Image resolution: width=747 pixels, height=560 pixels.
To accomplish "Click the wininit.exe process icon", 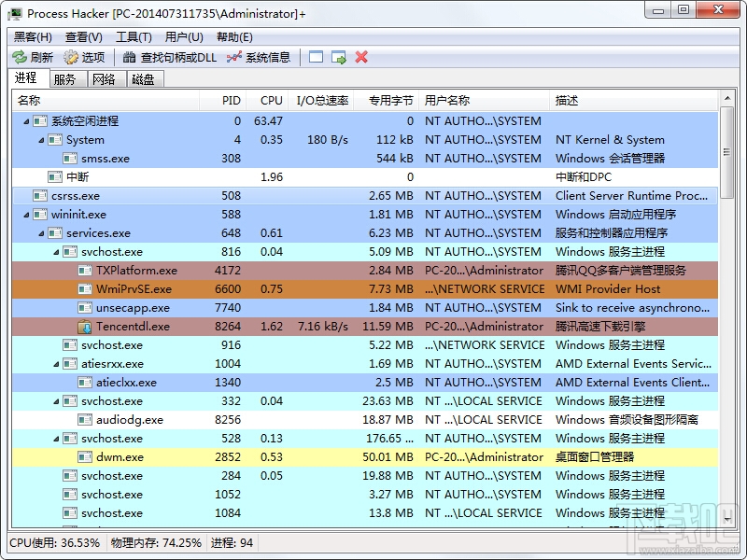I will tap(40, 215).
